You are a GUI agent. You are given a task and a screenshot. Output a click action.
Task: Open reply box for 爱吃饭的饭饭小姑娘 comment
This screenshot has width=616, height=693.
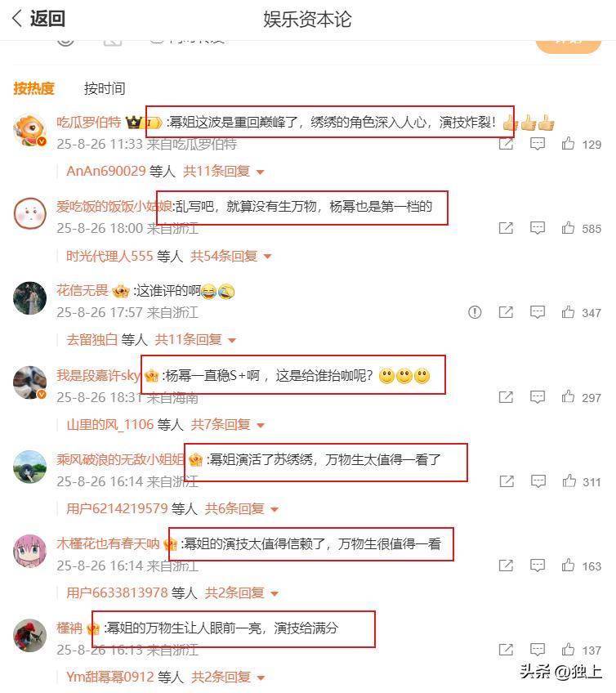[538, 228]
